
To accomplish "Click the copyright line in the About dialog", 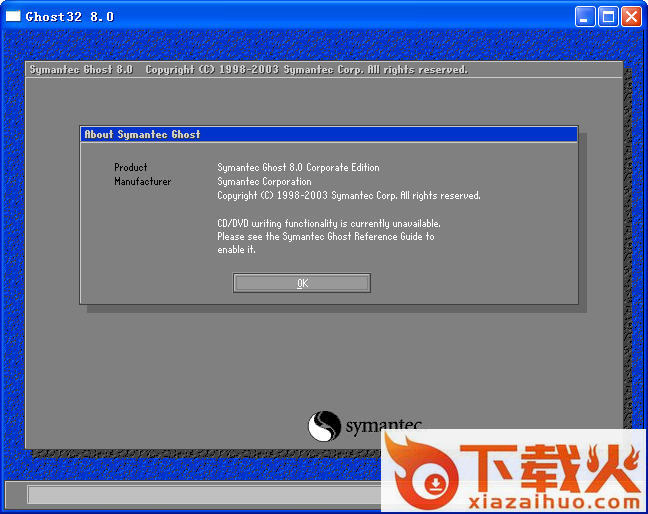I will coord(349,195).
